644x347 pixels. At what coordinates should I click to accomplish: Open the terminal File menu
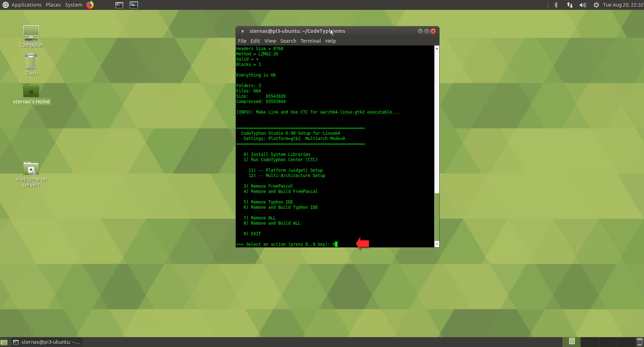point(242,41)
